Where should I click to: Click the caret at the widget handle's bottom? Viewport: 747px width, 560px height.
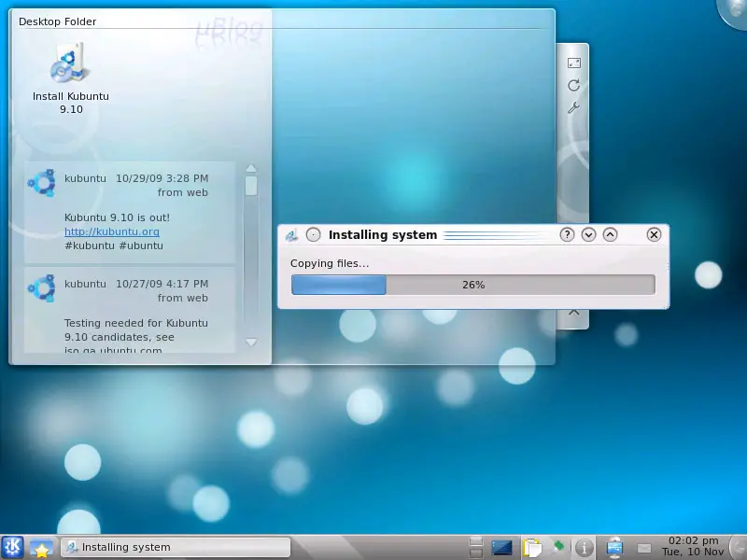click(574, 313)
